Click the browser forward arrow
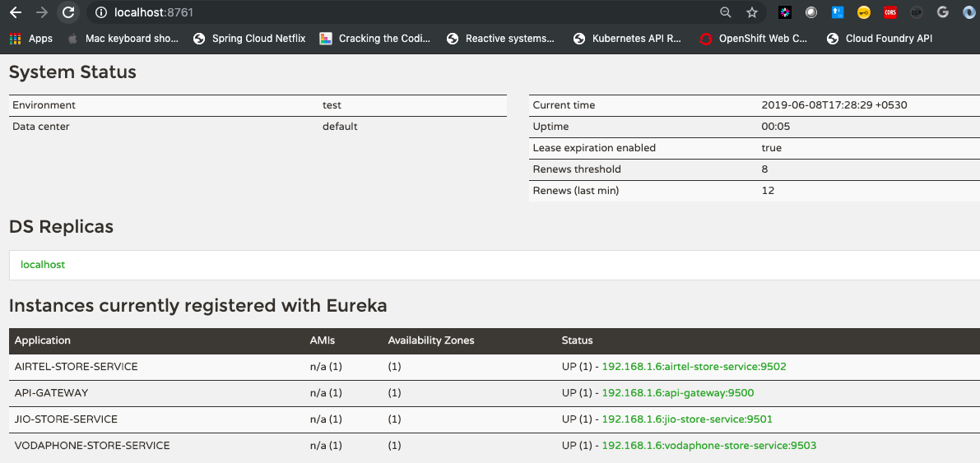This screenshot has width=980, height=463. pyautogui.click(x=42, y=12)
